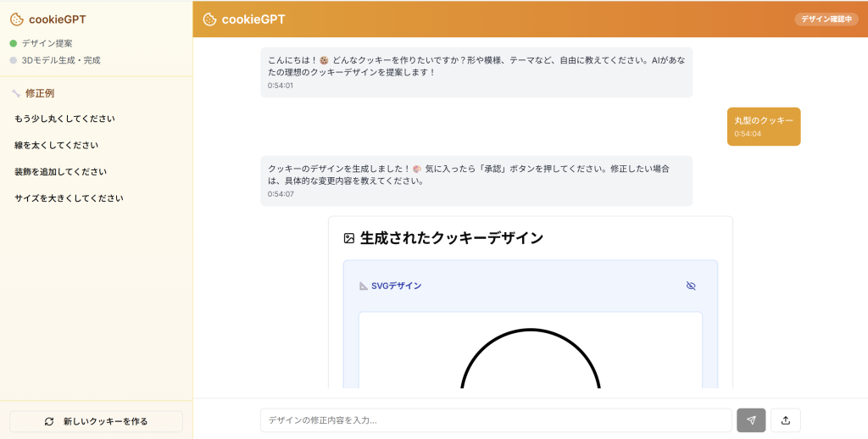Click the timestamp 0:54:04
Image resolution: width=868 pixels, height=439 pixels.
pyautogui.click(x=748, y=134)
